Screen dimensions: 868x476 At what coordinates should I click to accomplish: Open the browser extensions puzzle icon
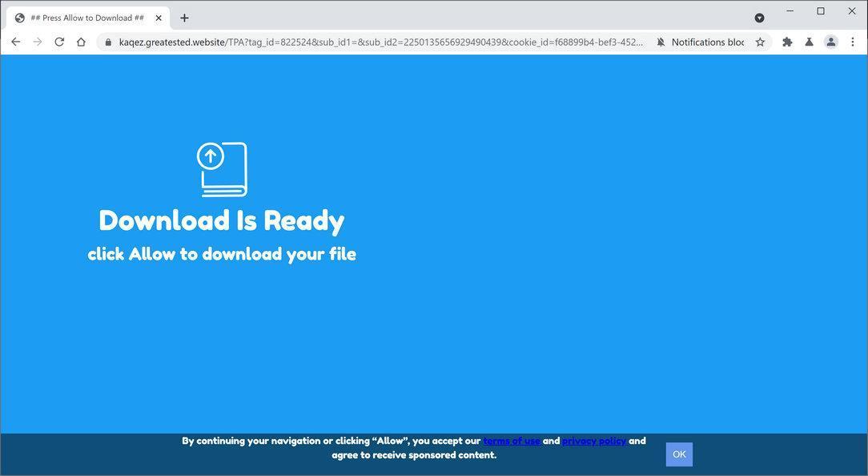click(x=787, y=42)
